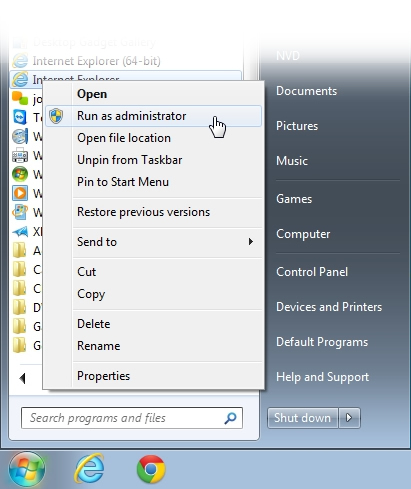Screen dimensions: 411x489
Task: Click the Shut down button
Action: (x=302, y=418)
